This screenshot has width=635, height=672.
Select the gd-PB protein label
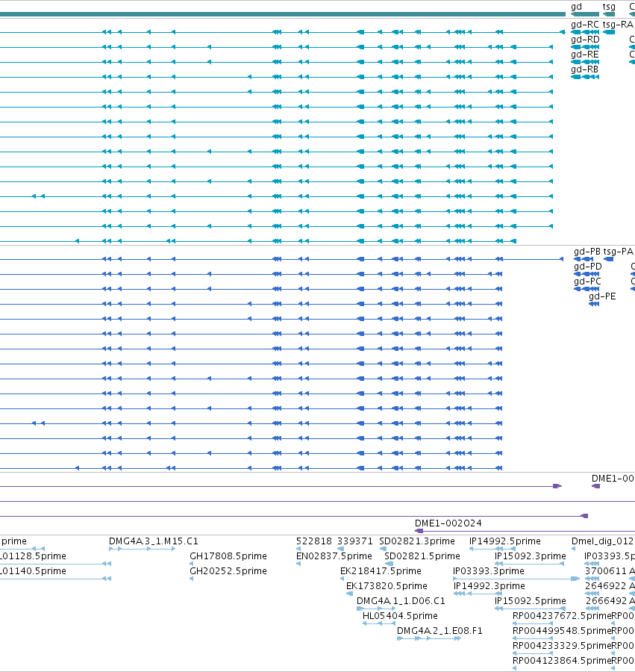pyautogui.click(x=587, y=252)
